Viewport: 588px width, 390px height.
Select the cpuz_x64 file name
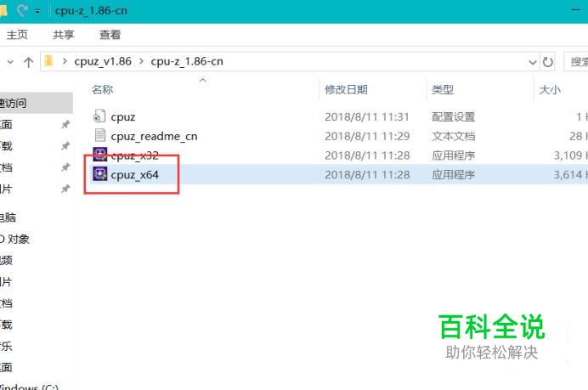point(134,175)
